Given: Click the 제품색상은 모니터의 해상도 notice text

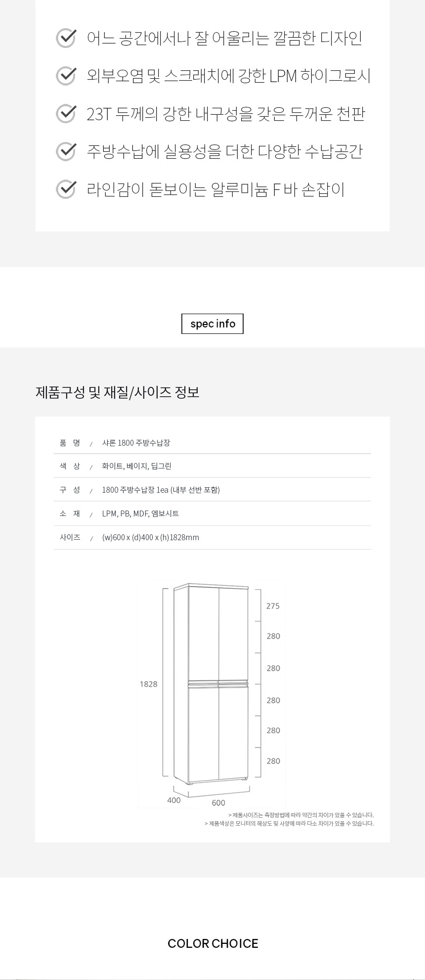Looking at the screenshot, I should tap(289, 824).
